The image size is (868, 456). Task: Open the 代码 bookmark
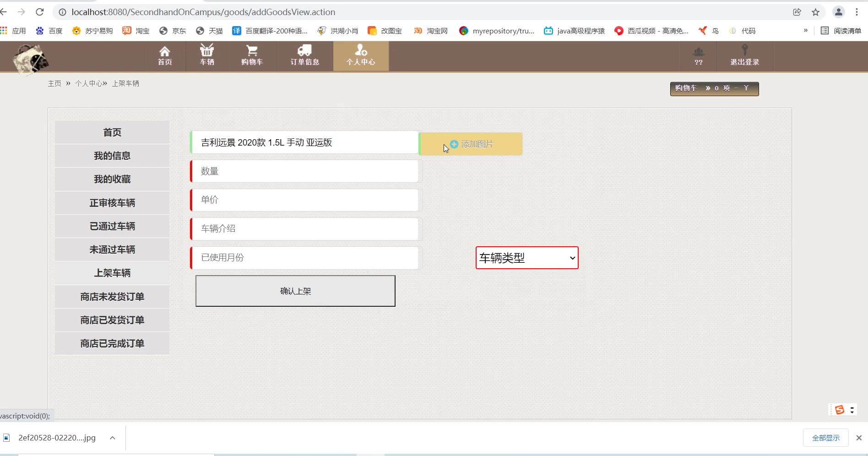point(742,31)
